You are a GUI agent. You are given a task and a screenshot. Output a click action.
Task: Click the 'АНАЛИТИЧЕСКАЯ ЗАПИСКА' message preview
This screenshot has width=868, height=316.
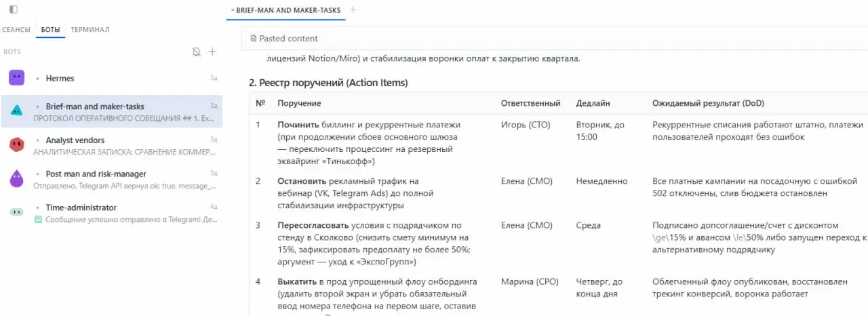click(125, 151)
